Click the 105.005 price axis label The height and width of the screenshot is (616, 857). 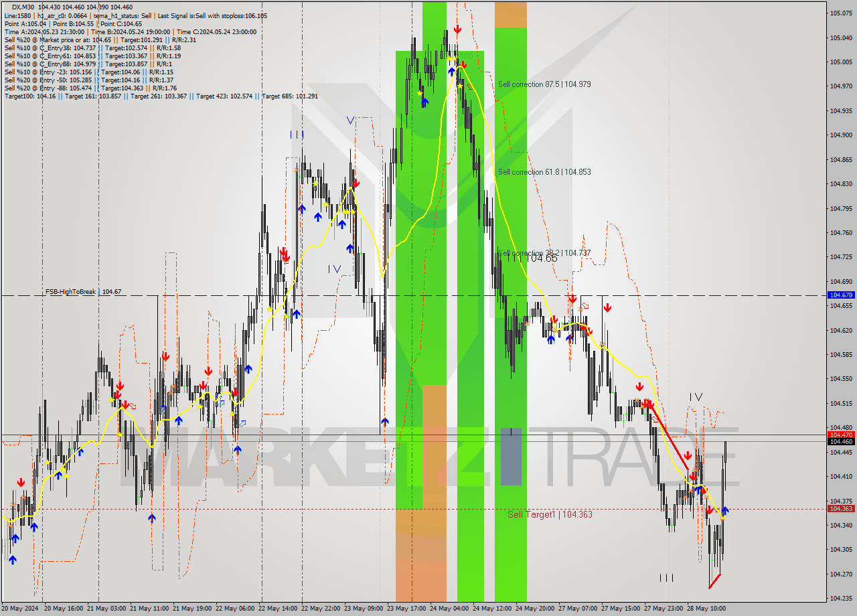tap(841, 62)
